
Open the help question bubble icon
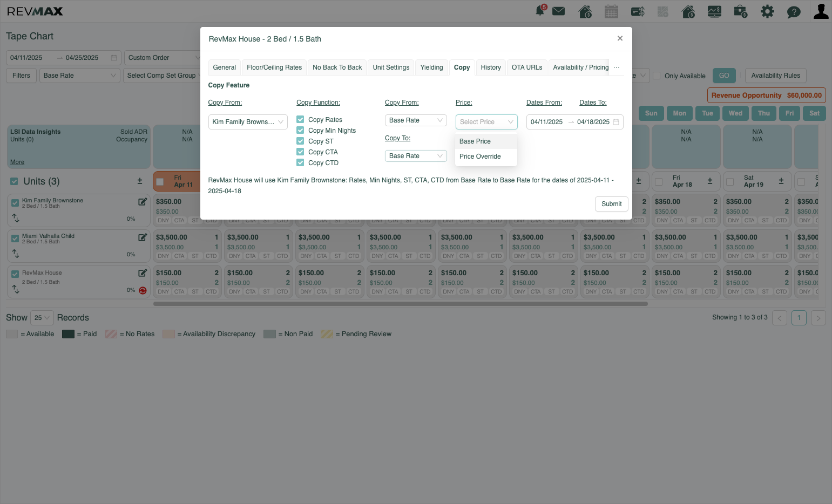[794, 12]
